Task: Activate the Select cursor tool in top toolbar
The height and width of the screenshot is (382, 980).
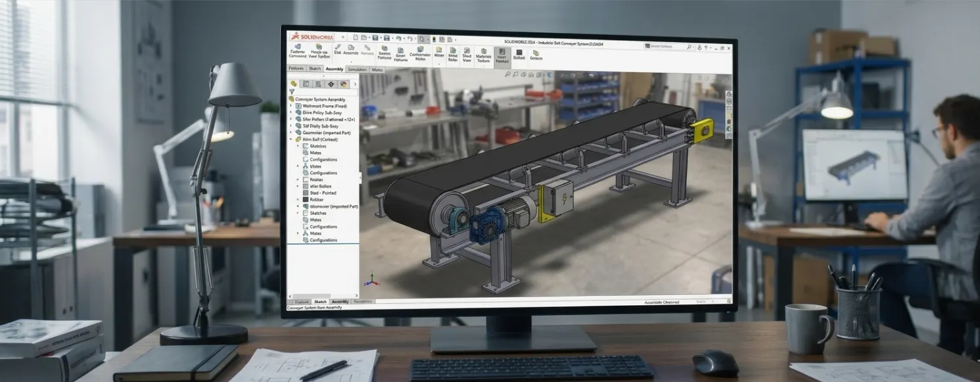Action: (x=422, y=39)
